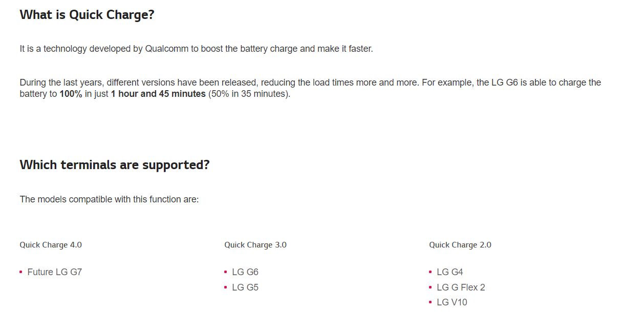Screen dimensions: 644x331
Task: Select the Quick Charge 3.0 column title
Action: tap(255, 245)
